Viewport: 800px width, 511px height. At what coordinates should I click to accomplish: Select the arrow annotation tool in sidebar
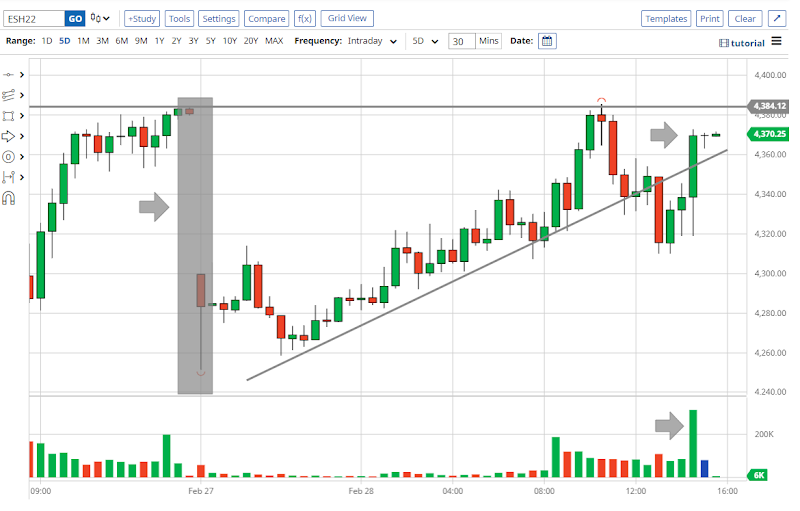coord(9,136)
